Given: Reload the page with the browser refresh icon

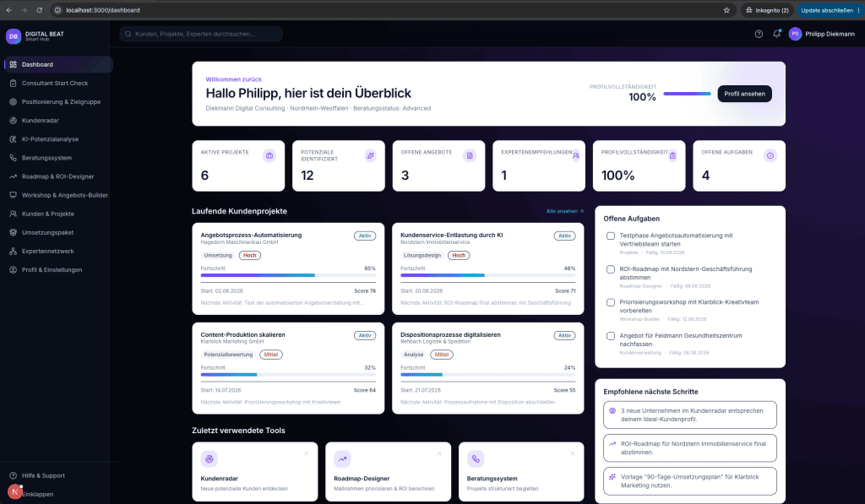Looking at the screenshot, I should tap(39, 10).
